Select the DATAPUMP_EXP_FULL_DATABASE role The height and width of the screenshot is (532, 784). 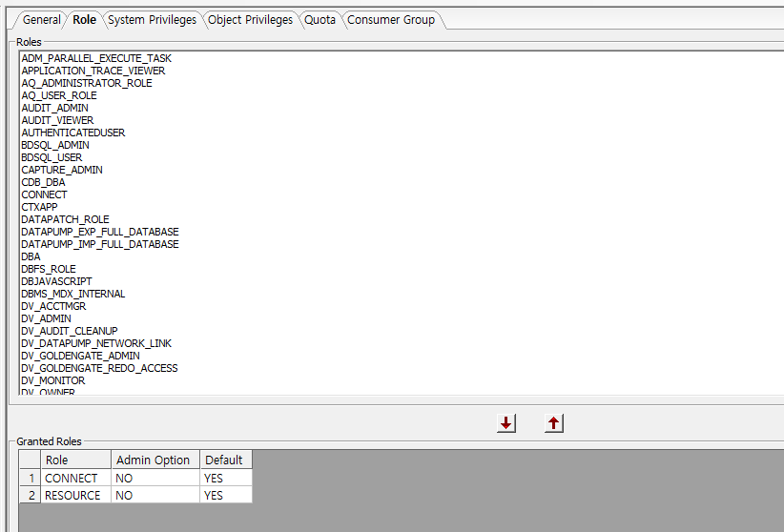[99, 232]
